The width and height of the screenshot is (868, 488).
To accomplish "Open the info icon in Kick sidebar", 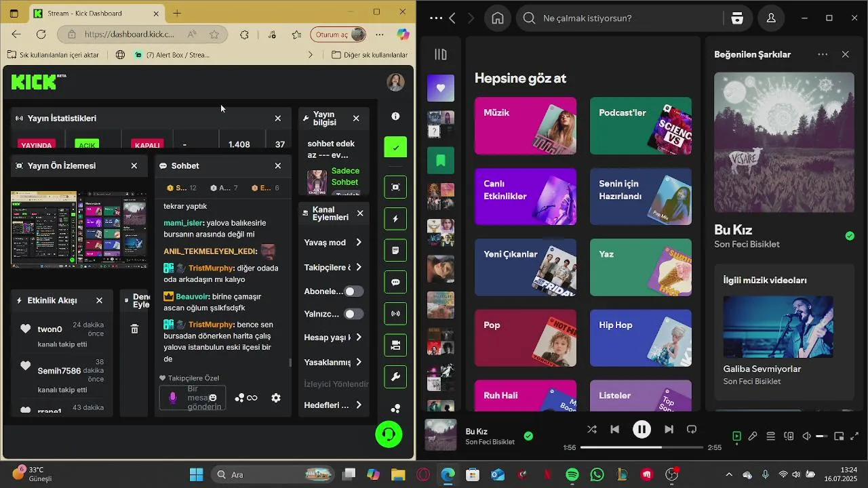I will [395, 117].
